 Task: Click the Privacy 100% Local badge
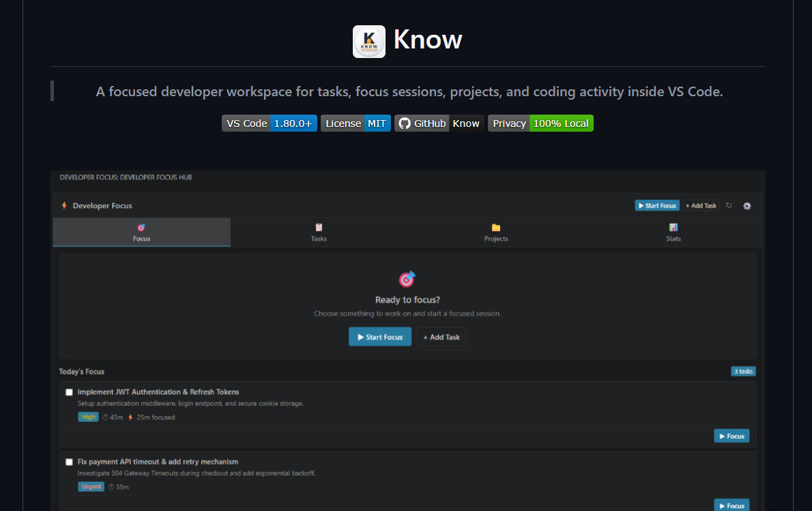pyautogui.click(x=540, y=123)
